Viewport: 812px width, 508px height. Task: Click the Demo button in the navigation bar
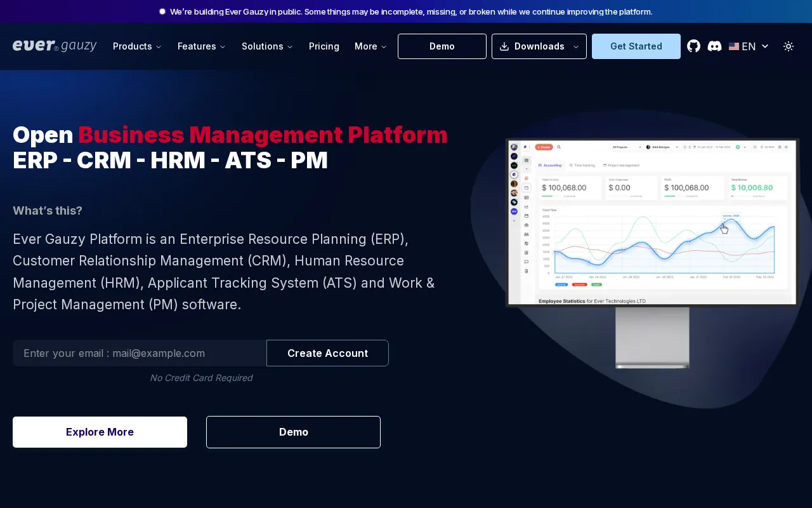click(442, 46)
